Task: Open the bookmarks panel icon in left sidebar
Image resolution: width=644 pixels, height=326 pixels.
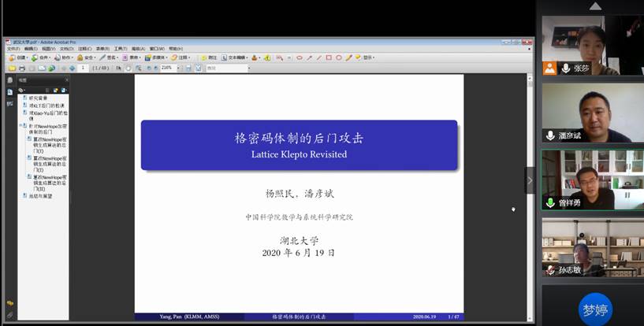Action: (9, 91)
